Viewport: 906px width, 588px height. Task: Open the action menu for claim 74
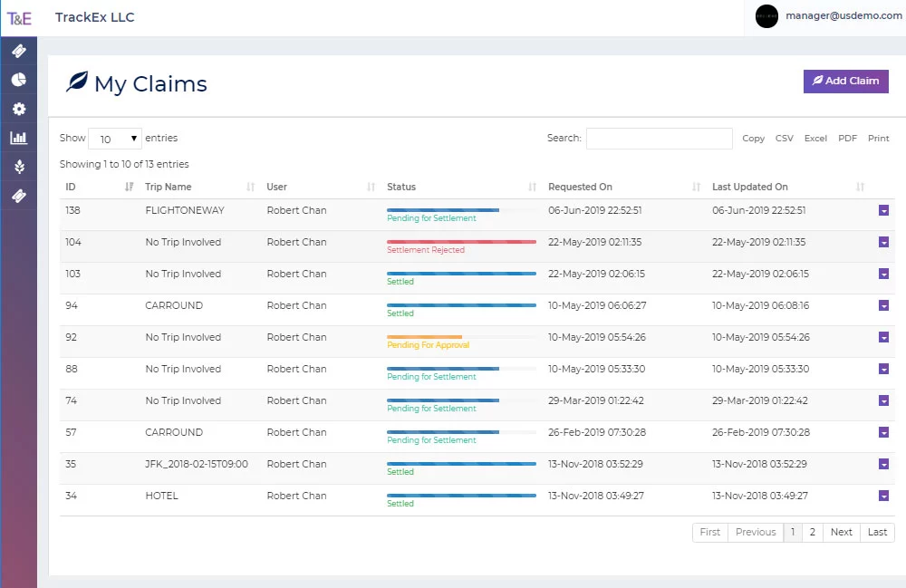point(883,400)
